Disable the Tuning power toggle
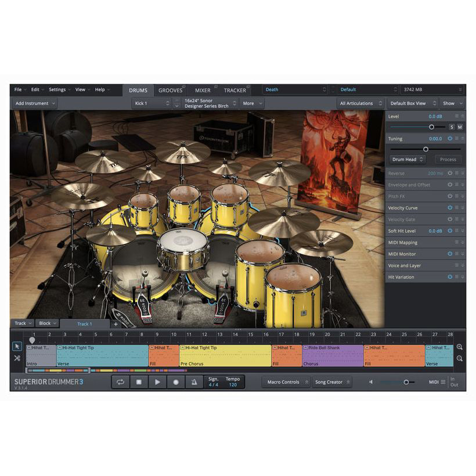Image resolution: width=476 pixels, height=476 pixels. (x=450, y=138)
